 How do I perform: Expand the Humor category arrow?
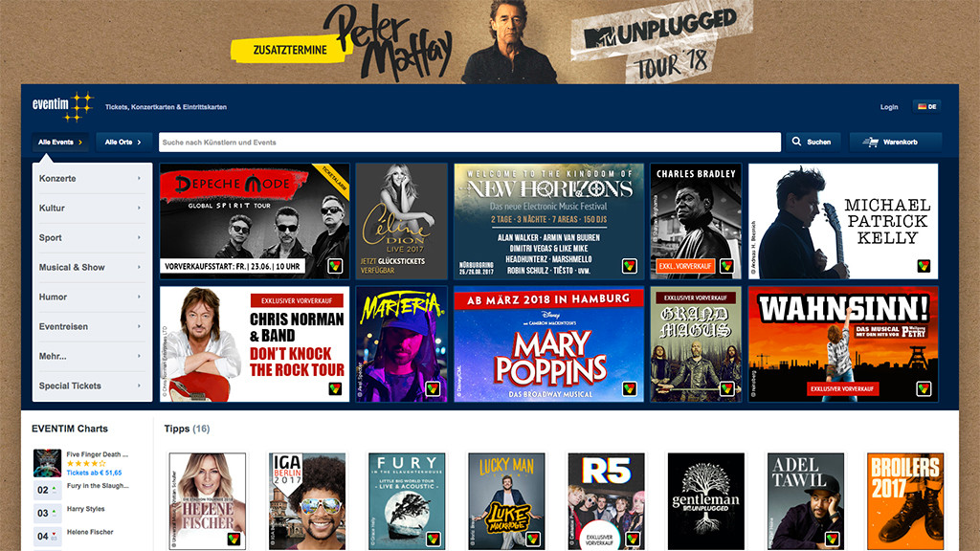pyautogui.click(x=139, y=298)
